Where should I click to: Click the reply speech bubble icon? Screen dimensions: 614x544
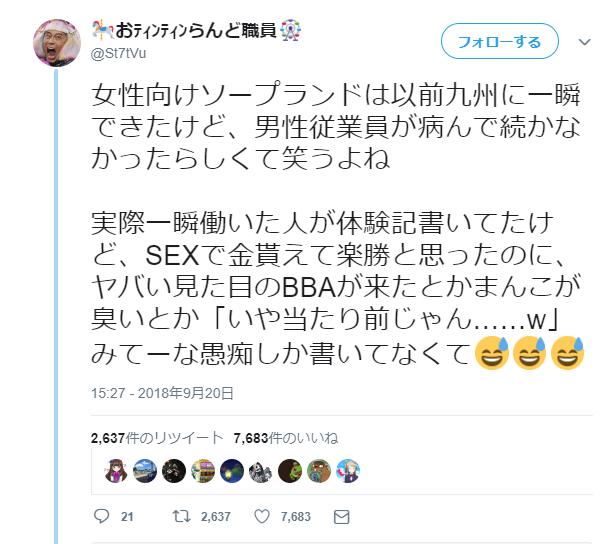pyautogui.click(x=101, y=516)
